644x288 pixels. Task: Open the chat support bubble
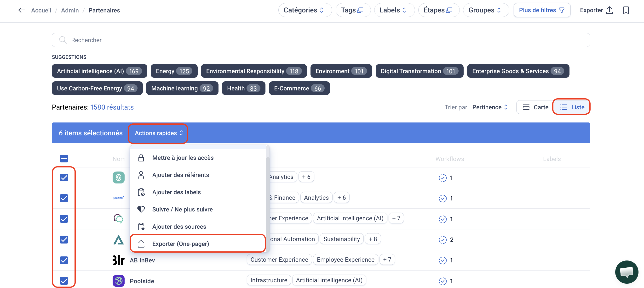click(627, 272)
